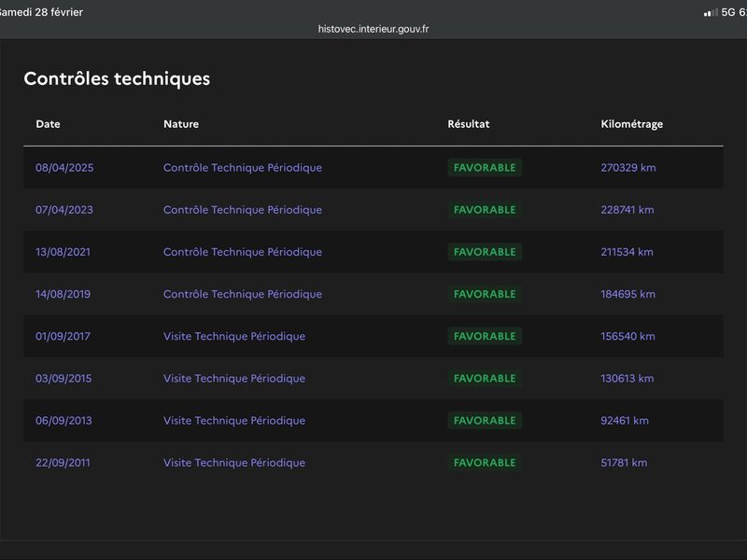
Task: Select the 270329 km mileage entry
Action: click(628, 168)
